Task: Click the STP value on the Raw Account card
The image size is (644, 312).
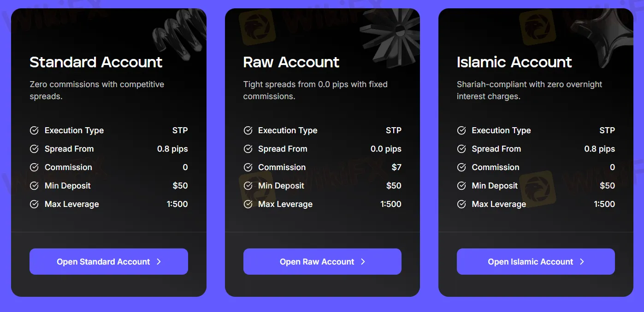Action: (x=394, y=130)
